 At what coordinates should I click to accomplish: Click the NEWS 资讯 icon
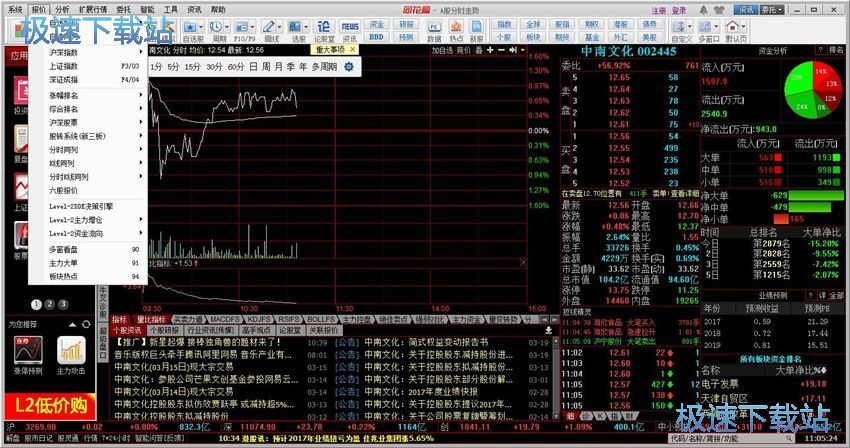350,27
